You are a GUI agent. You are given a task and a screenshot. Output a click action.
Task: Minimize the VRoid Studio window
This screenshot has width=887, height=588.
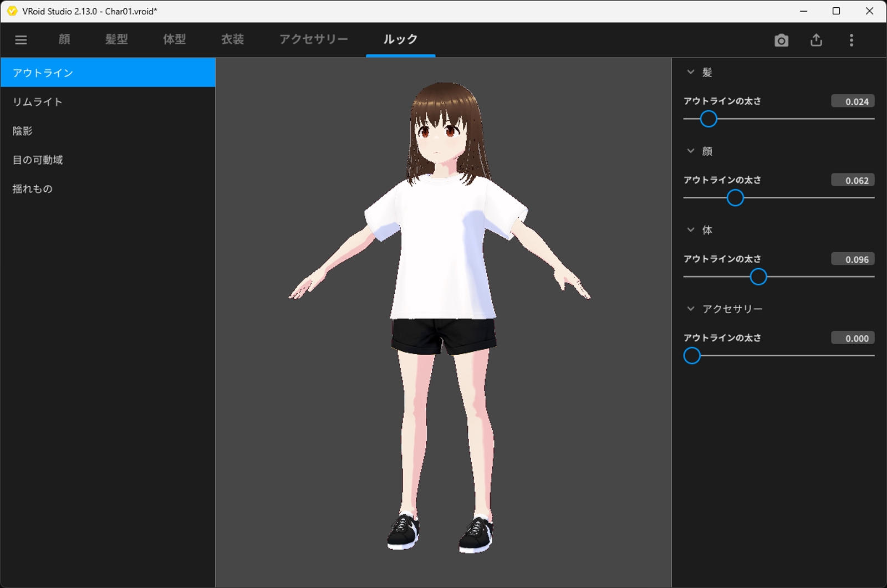coord(804,11)
